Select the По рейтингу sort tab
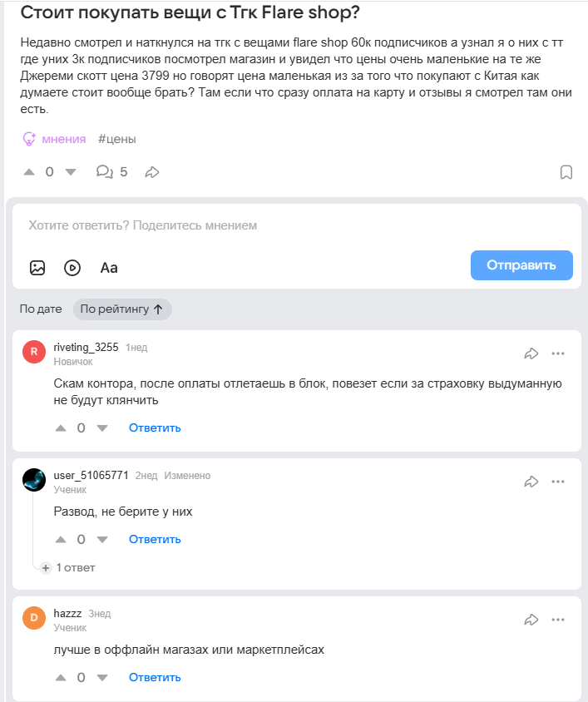Viewport: 588px width, 702px height. point(122,309)
